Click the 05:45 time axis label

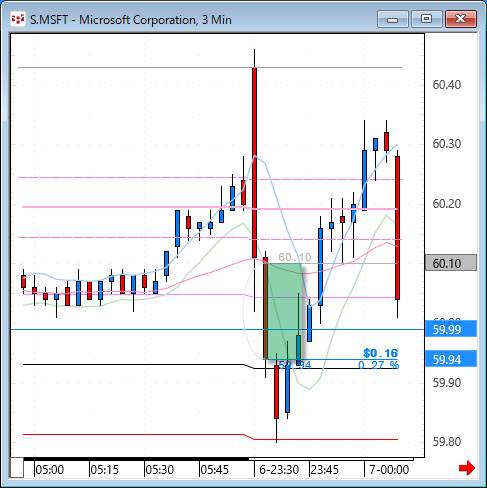pyautogui.click(x=214, y=470)
